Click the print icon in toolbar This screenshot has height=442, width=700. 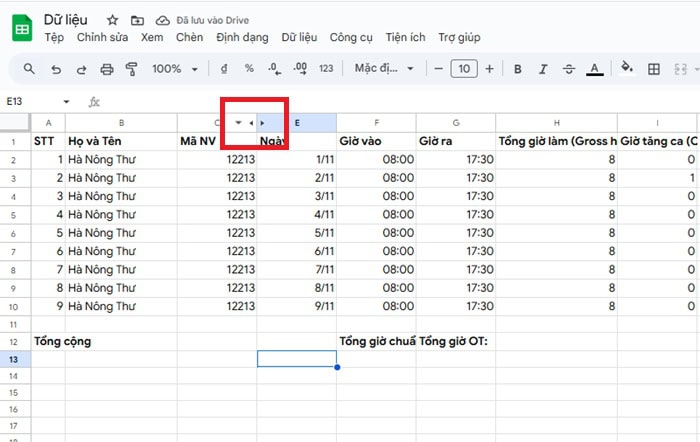107,69
